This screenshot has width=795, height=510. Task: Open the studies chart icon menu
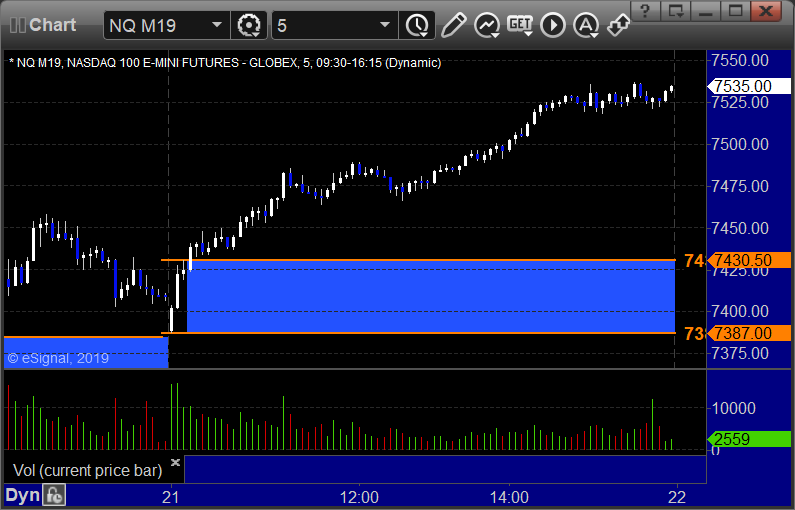[x=487, y=25]
